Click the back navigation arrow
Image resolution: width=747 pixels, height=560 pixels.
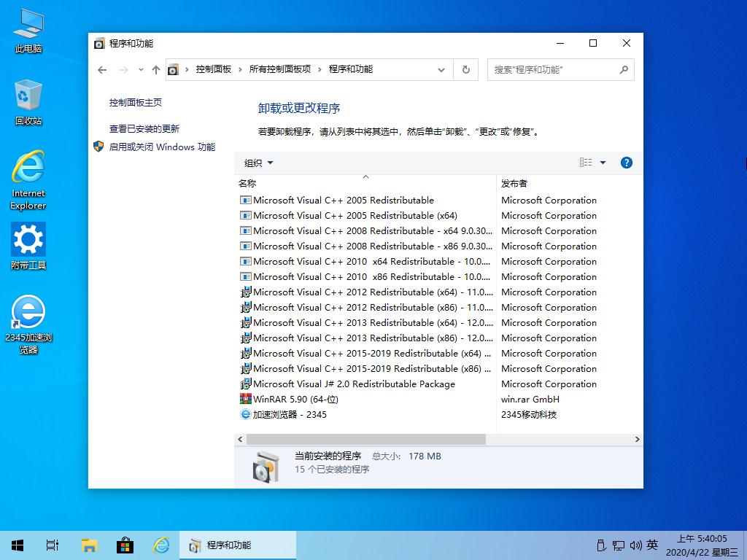[x=102, y=70]
